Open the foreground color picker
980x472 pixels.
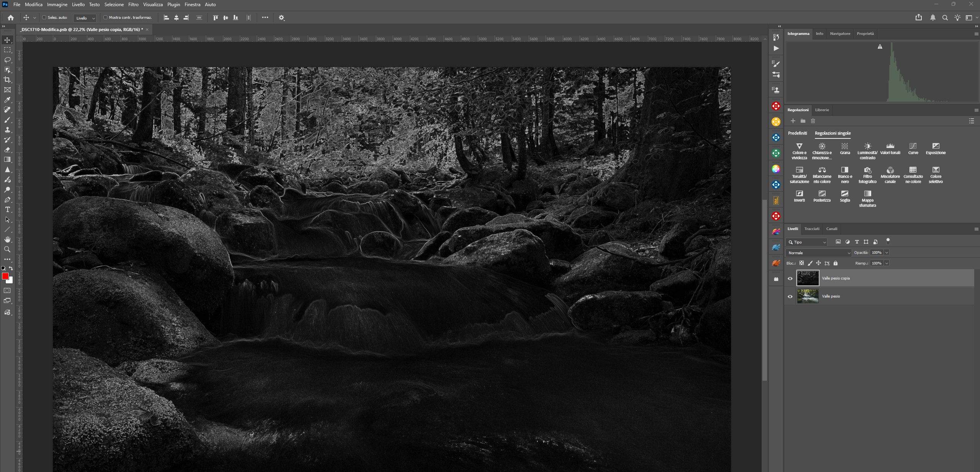click(x=5, y=275)
